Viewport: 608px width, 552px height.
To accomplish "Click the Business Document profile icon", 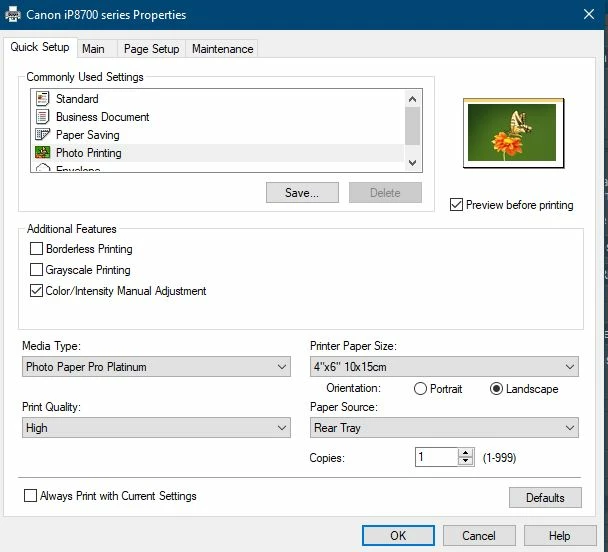I will (x=42, y=117).
